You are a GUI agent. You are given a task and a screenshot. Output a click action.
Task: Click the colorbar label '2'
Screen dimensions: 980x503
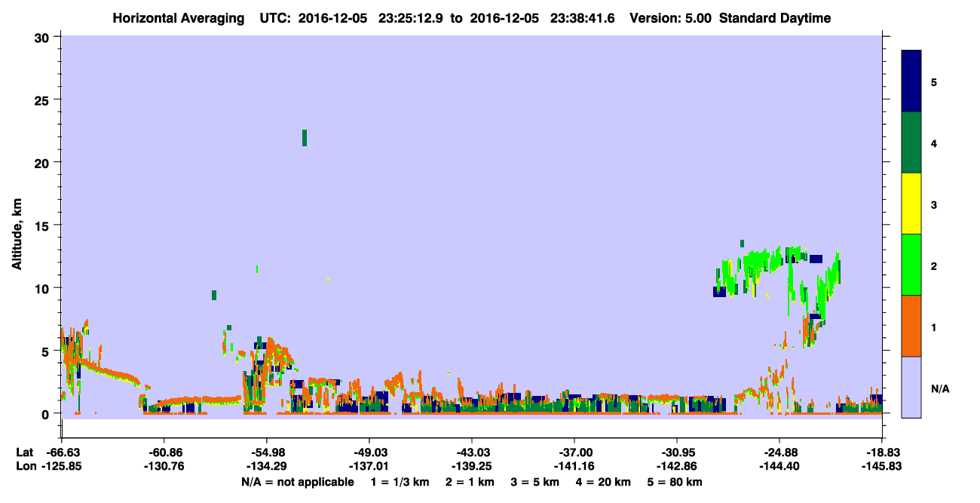coord(933,265)
